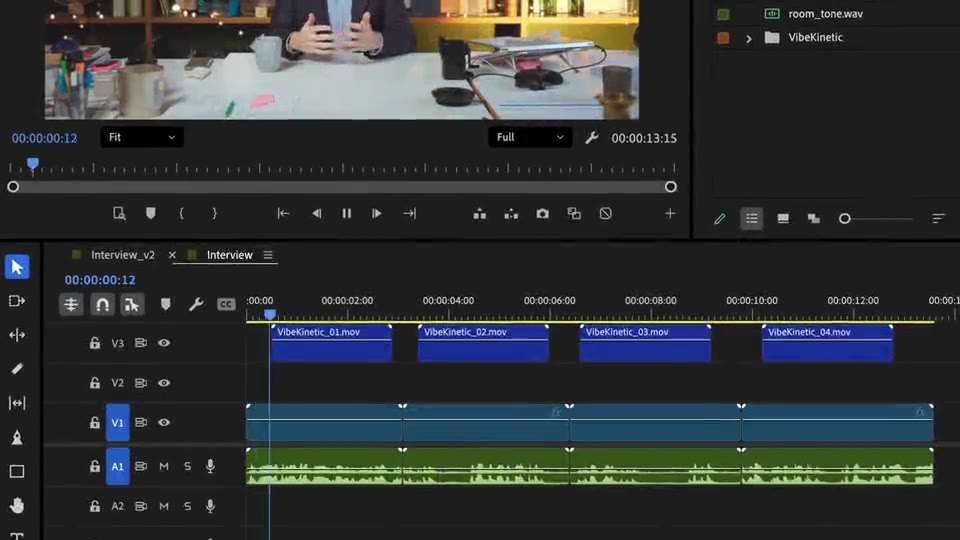Open the Interview sequence panel menu
Viewport: 960px width, 540px height.
pyautogui.click(x=268, y=255)
